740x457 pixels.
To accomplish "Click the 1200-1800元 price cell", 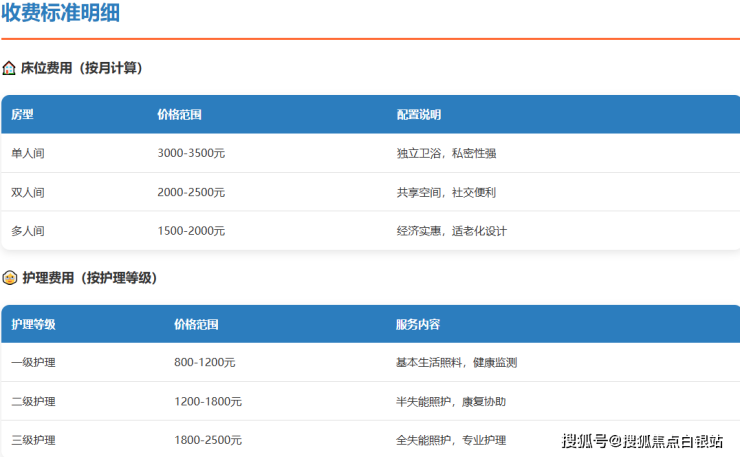I will tap(207, 401).
